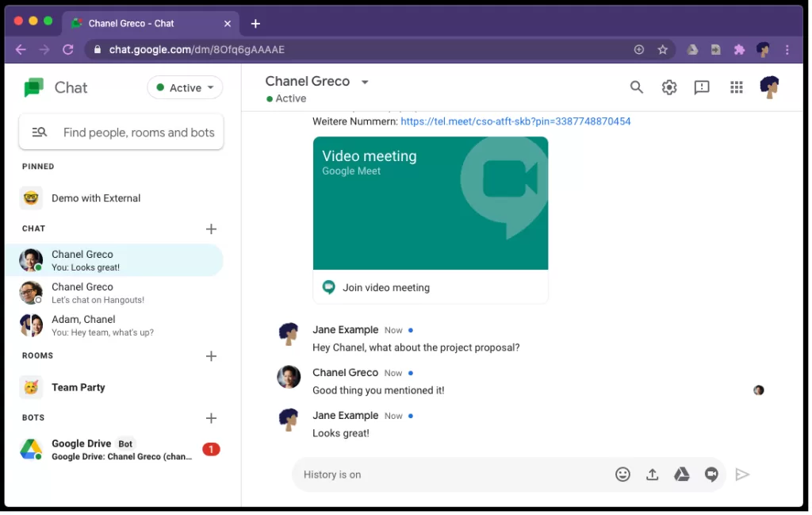Image resolution: width=812 pixels, height=515 pixels.
Task: Click the upload file icon
Action: coord(652,475)
